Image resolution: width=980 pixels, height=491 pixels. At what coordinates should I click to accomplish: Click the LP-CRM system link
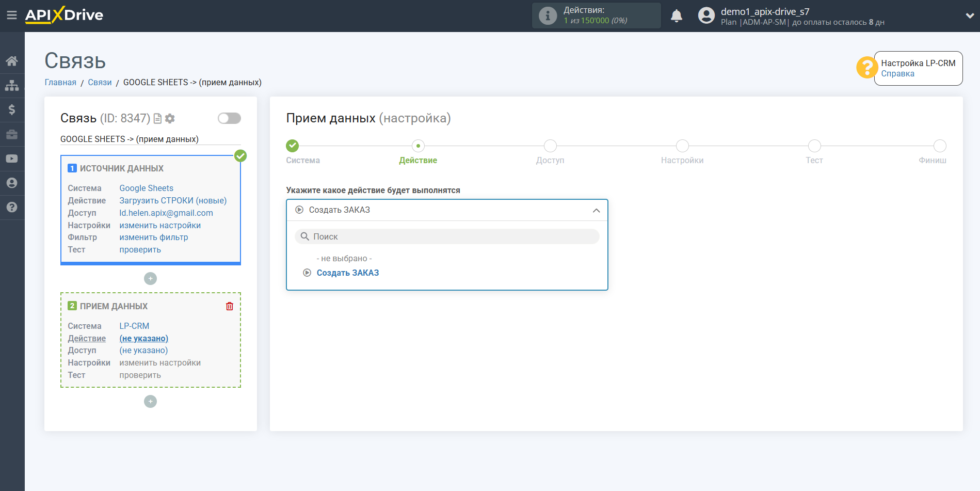(x=134, y=326)
